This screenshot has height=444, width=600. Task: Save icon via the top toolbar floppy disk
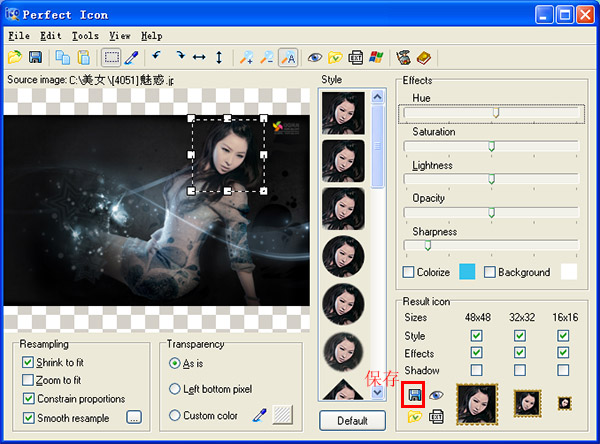pos(36,57)
